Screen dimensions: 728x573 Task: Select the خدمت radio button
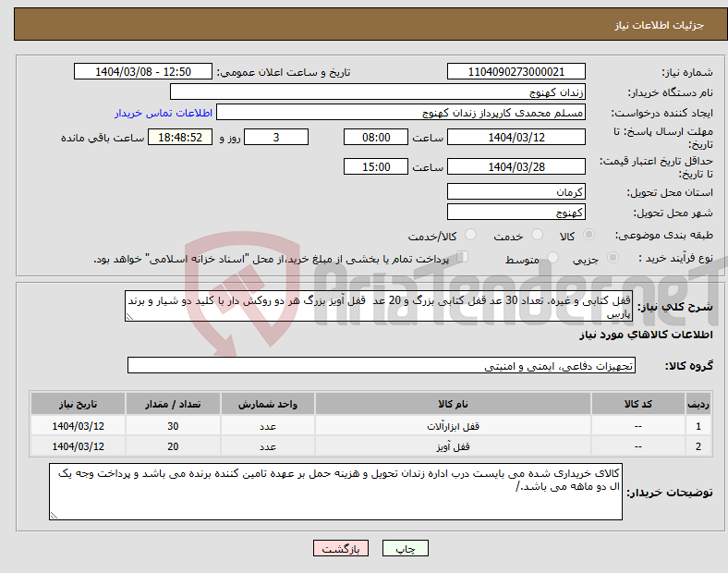537,235
